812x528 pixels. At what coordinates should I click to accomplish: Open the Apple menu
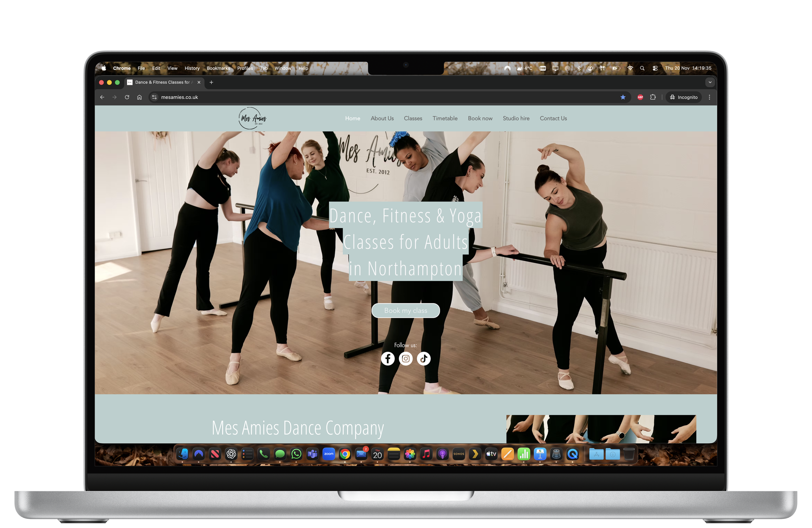click(x=104, y=68)
